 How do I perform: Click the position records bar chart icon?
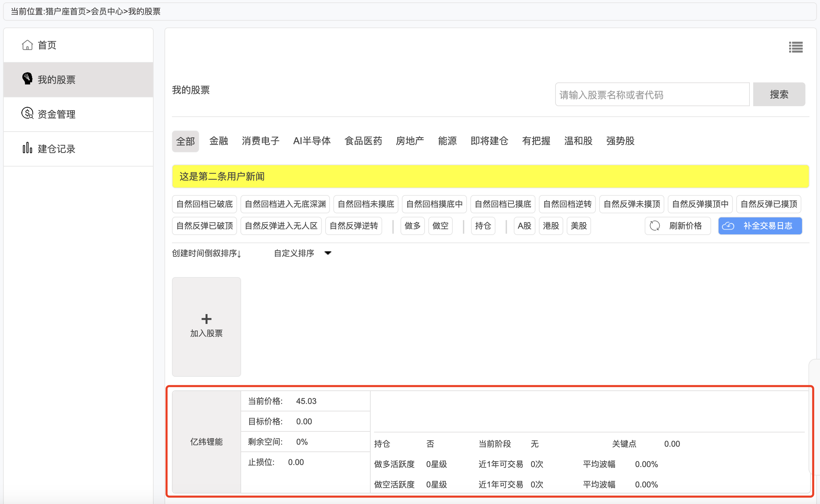(27, 148)
